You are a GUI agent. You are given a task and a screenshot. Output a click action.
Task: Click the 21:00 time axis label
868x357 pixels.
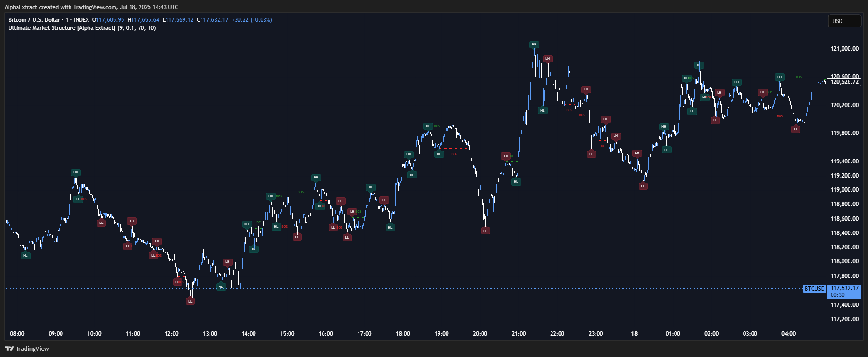tap(518, 334)
